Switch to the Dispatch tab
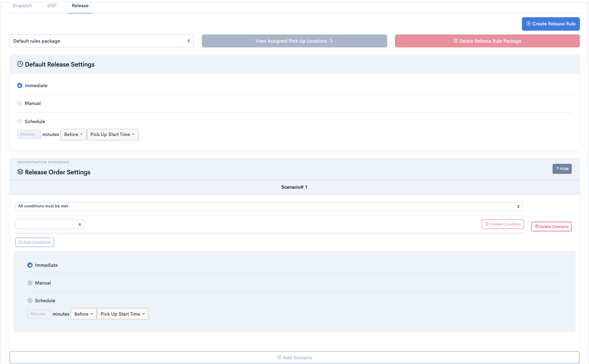Screen dimensions: 589x364 (x=22, y=6)
